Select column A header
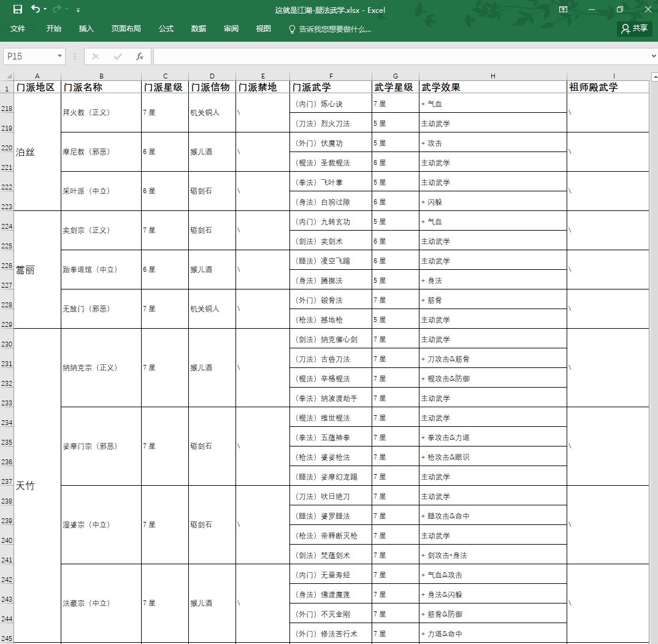The height and width of the screenshot is (644, 658). pos(37,76)
